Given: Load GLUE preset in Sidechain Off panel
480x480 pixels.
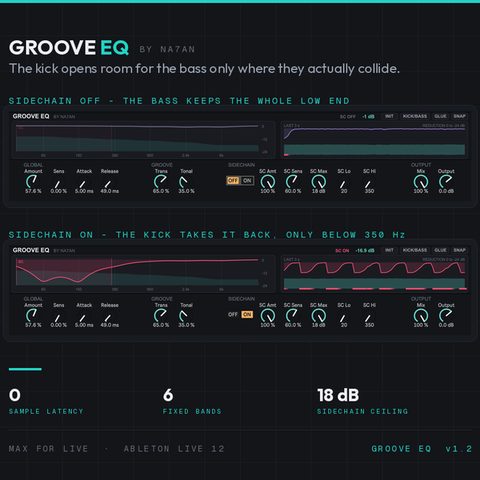Looking at the screenshot, I should [x=440, y=116].
